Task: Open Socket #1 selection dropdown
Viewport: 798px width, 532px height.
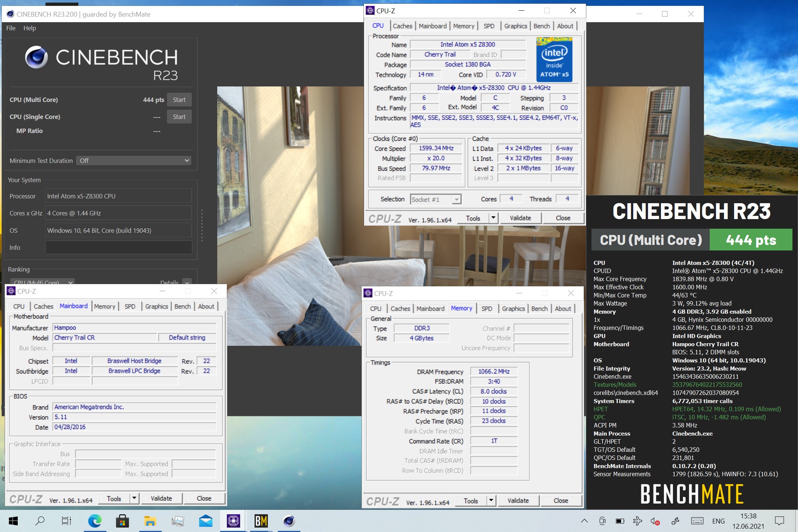Action: [436, 199]
